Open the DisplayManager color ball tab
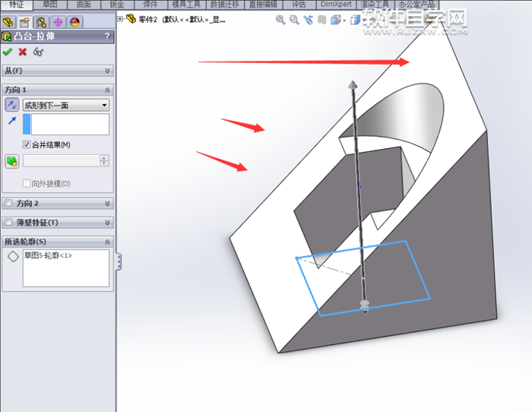This screenshot has width=532, height=412. tap(74, 22)
